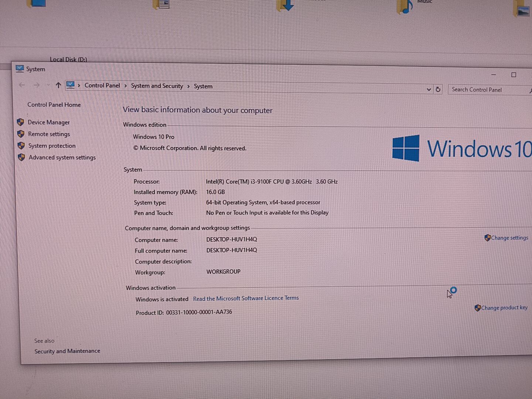Select Product ID 00331-10000-00001-AA736
Viewport: 532px width, 399px height.
[x=199, y=312]
